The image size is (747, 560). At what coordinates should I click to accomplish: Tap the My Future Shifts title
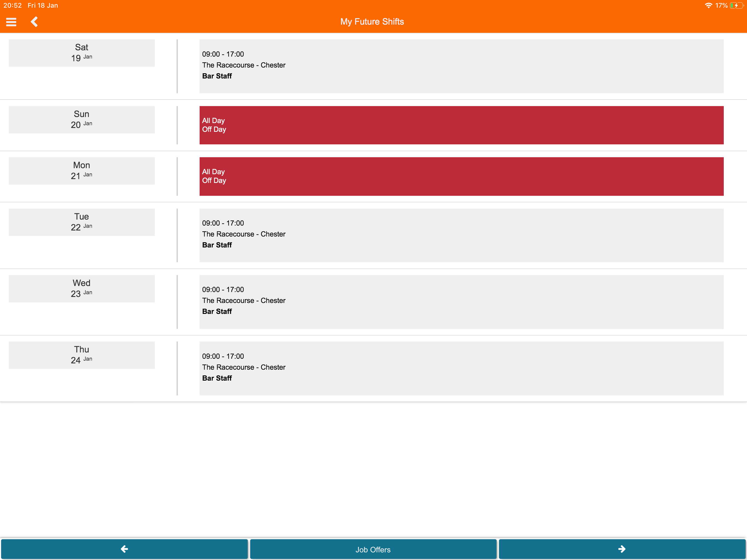coord(372,22)
